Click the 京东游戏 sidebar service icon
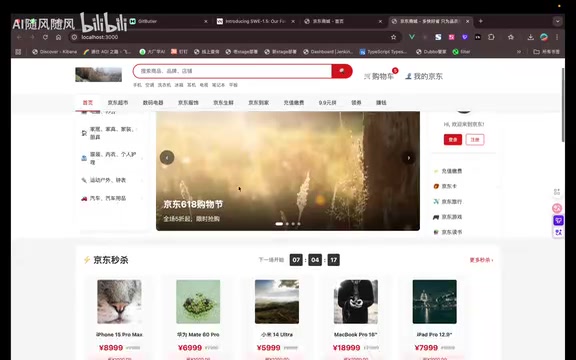576x360 pixels. tap(436, 217)
